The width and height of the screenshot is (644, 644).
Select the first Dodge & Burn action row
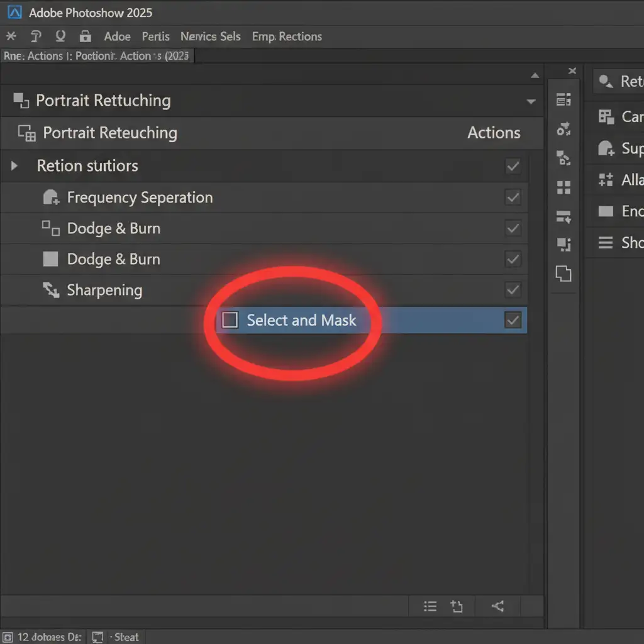[x=113, y=228]
